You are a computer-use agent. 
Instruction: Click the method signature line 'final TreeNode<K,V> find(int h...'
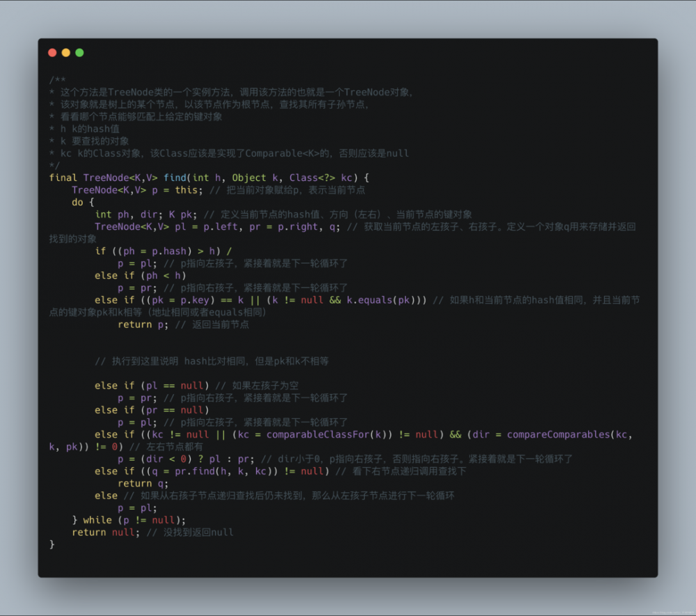(209, 177)
